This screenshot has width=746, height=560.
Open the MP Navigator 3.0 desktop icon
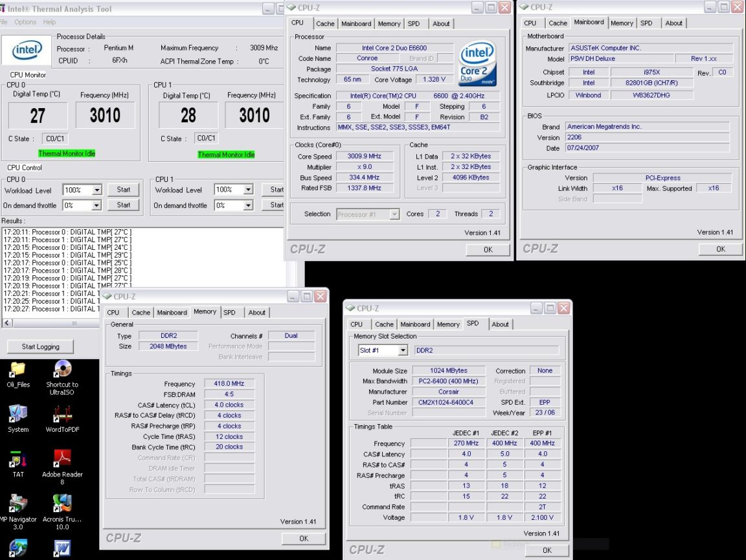(17, 512)
